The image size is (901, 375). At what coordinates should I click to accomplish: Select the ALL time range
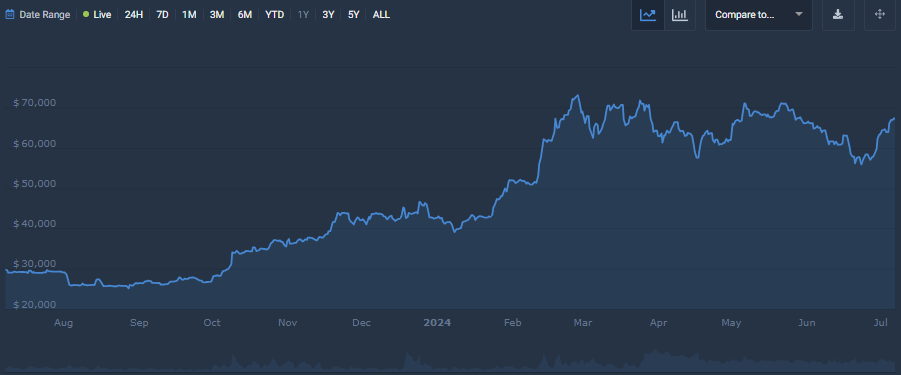(x=381, y=14)
